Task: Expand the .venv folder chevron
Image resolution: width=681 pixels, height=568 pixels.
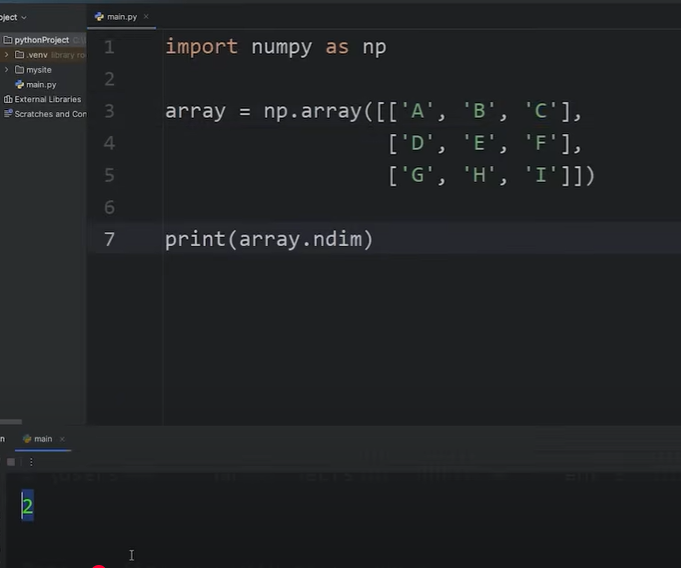Action: coord(7,55)
